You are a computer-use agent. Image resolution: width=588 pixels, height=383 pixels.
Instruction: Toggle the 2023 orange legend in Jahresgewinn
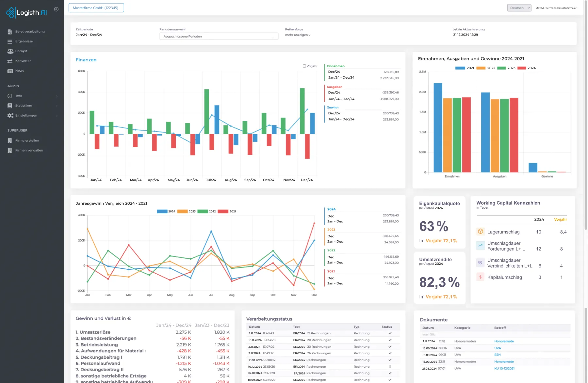pyautogui.click(x=183, y=211)
